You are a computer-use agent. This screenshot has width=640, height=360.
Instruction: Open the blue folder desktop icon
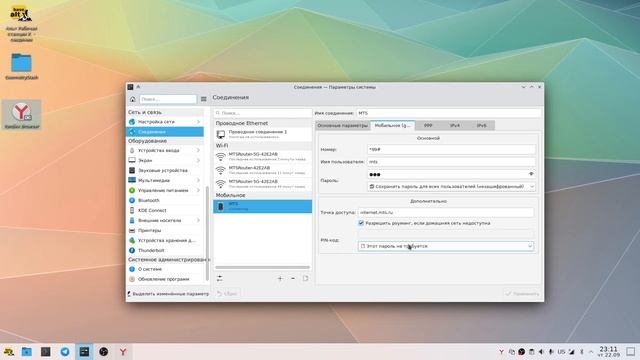point(22,66)
